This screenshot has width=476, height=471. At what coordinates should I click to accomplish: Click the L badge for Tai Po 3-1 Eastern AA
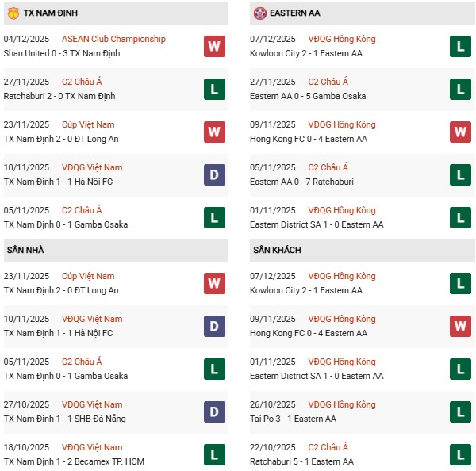coord(461,411)
